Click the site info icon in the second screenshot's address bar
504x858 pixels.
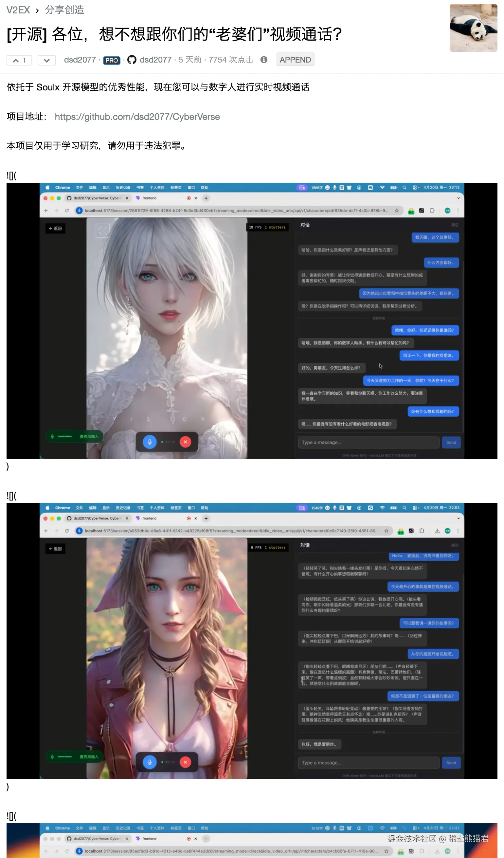click(79, 531)
